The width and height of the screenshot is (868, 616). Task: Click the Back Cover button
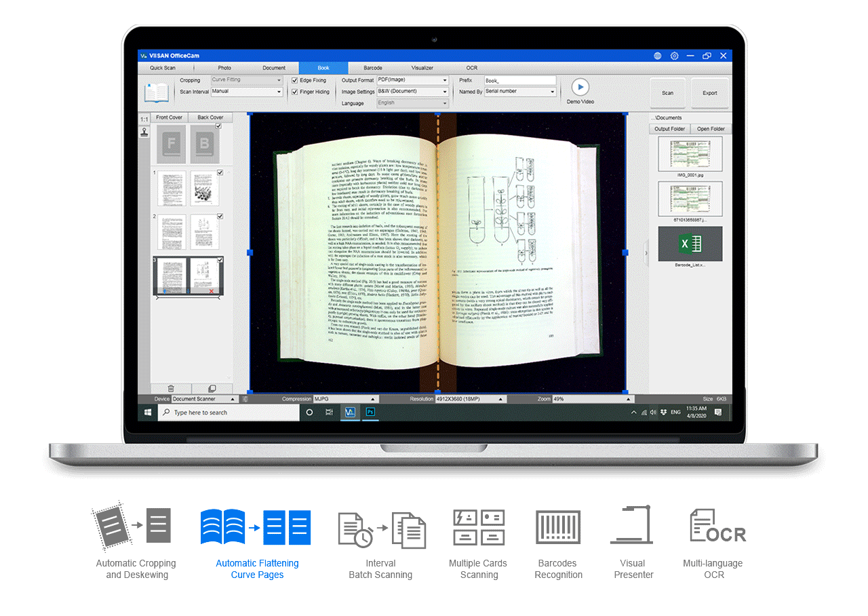pyautogui.click(x=210, y=117)
